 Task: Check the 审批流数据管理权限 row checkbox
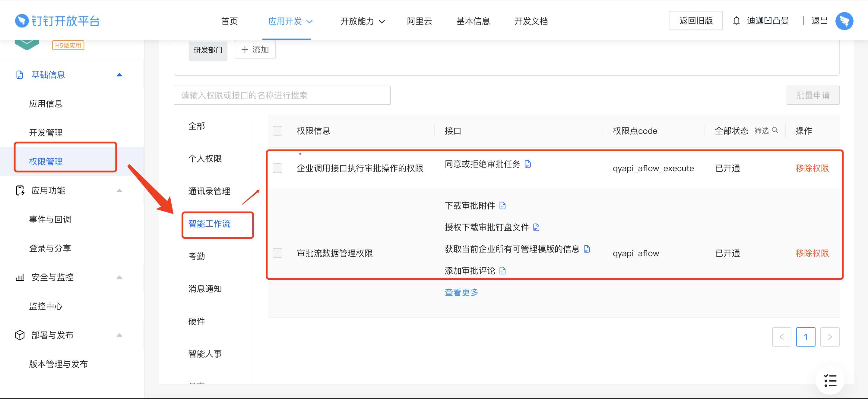click(x=277, y=253)
